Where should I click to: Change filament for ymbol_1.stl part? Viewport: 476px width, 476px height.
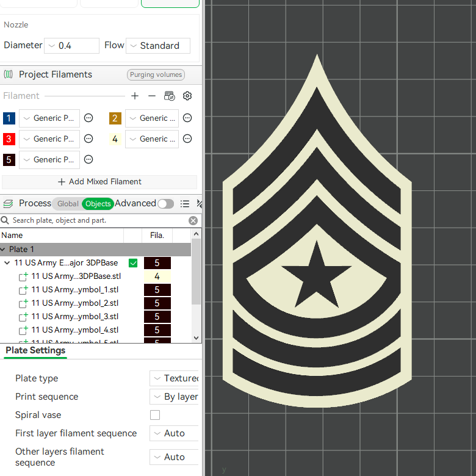coord(157,290)
